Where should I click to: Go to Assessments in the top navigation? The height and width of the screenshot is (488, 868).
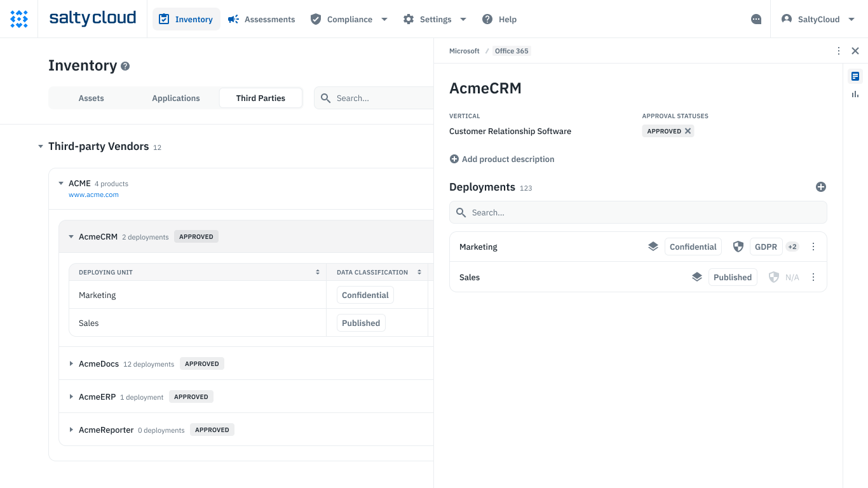262,20
